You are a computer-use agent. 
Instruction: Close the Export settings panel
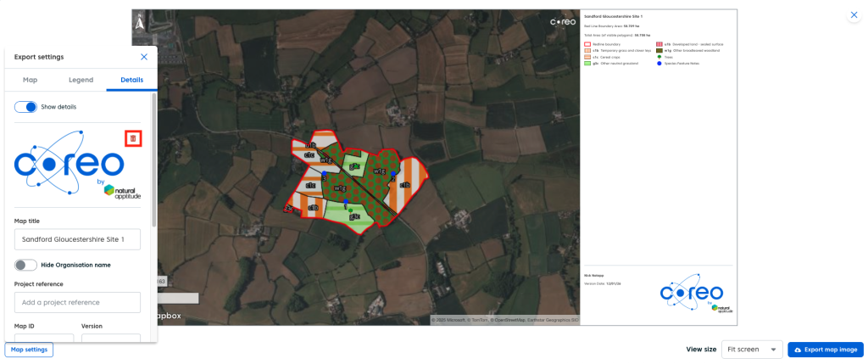click(144, 57)
